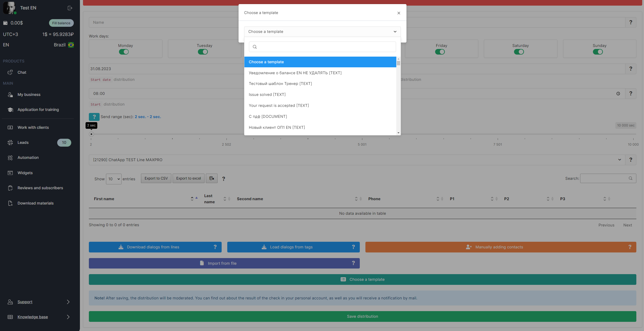Click the help icon next to Send range
The width and height of the screenshot is (644, 331).
(x=94, y=117)
